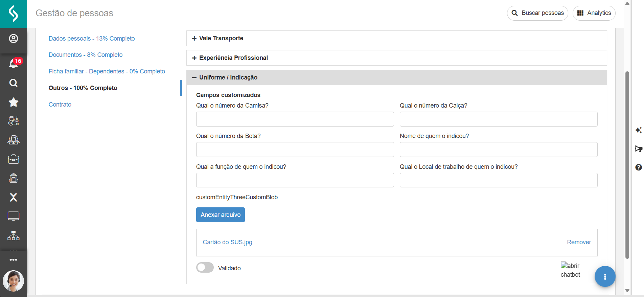Click Buscar pessoas search button
This screenshot has width=644, height=297.
[537, 13]
